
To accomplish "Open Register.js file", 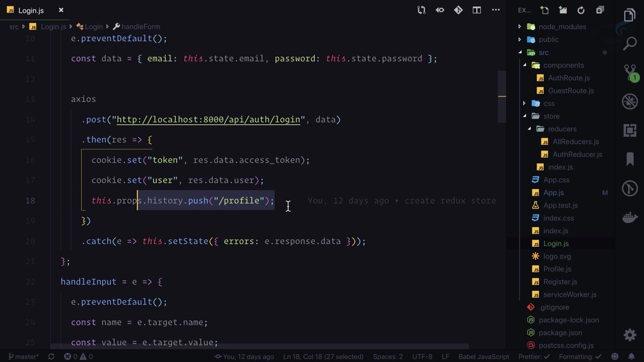I will tap(560, 282).
